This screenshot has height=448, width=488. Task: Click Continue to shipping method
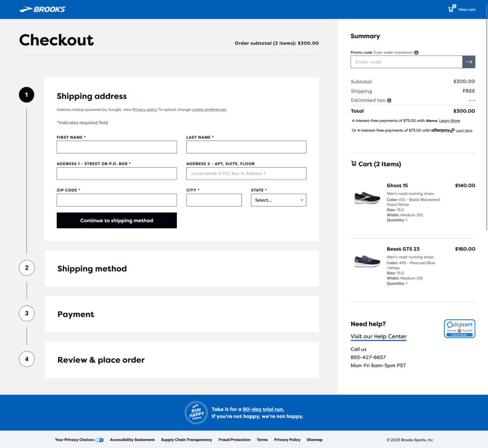[116, 220]
